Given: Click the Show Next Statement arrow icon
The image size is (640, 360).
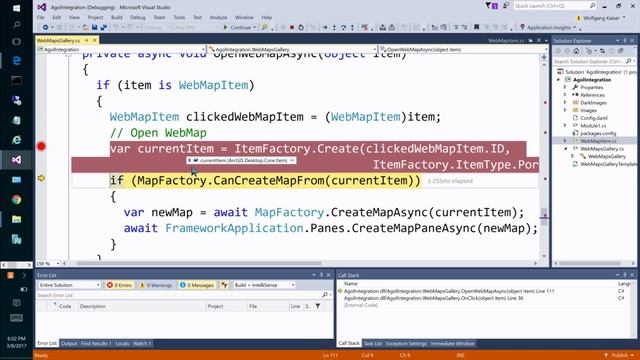Looking at the screenshot, I should 325,27.
